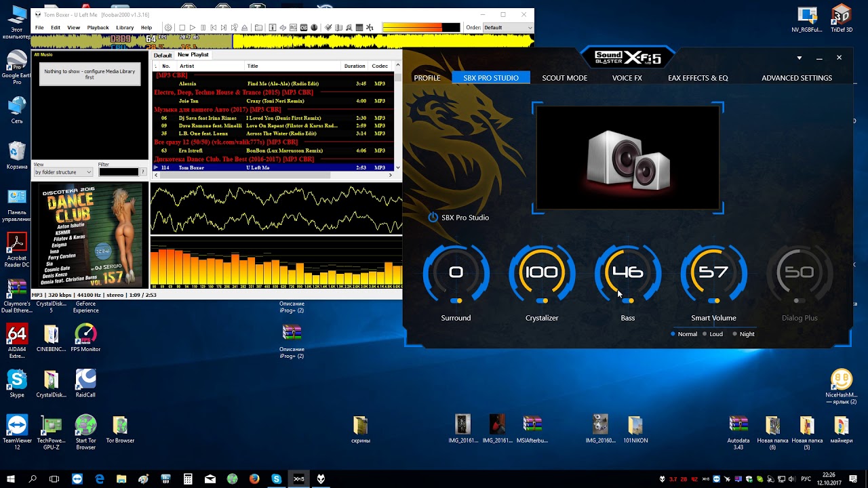Toggle the Smart Volume knob switch

(713, 301)
